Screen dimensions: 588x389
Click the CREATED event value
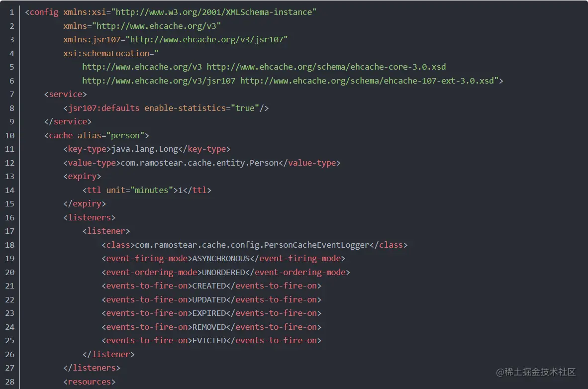[209, 286]
